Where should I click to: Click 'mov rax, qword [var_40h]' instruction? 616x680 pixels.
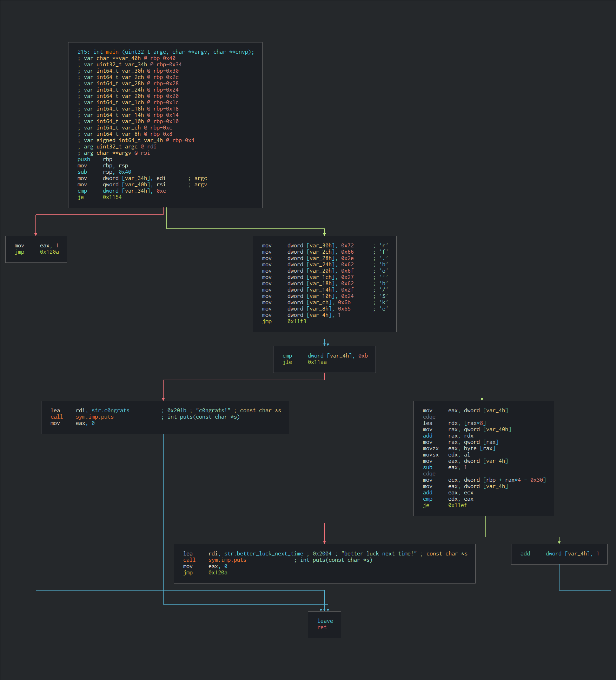click(x=467, y=429)
